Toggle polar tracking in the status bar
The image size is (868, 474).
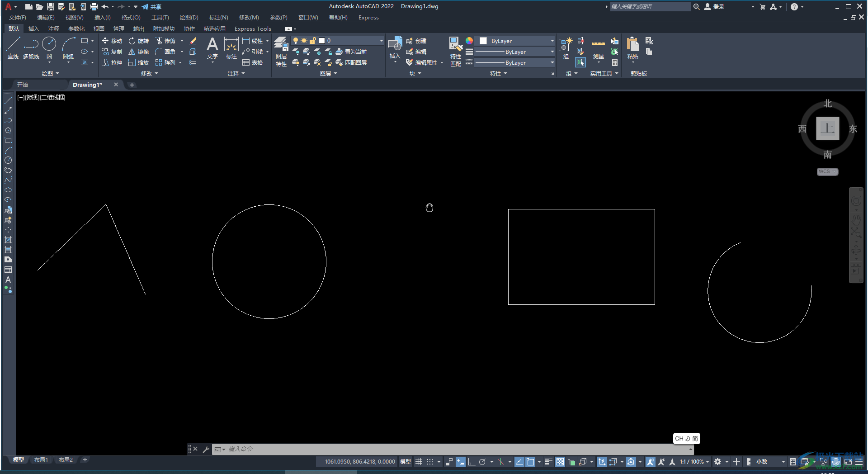pyautogui.click(x=482, y=462)
